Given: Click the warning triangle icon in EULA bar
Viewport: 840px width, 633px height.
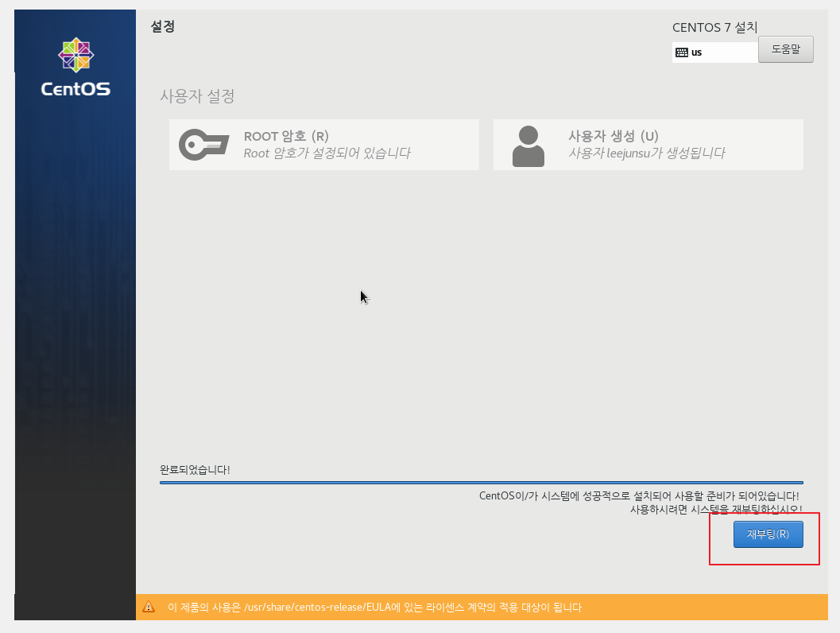Looking at the screenshot, I should (149, 607).
